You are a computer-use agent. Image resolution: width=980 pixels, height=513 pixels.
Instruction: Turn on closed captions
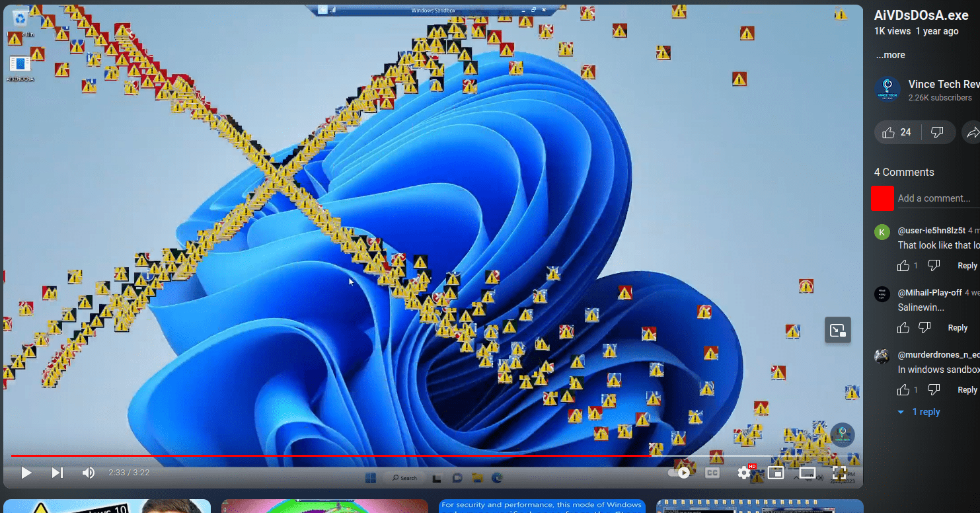[712, 473]
